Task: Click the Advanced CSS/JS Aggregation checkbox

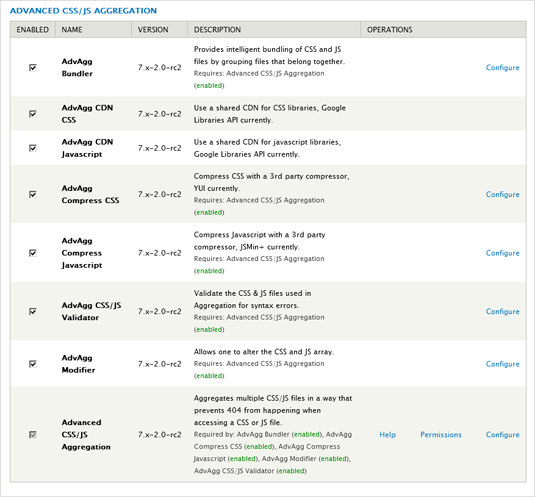Action: pos(33,435)
